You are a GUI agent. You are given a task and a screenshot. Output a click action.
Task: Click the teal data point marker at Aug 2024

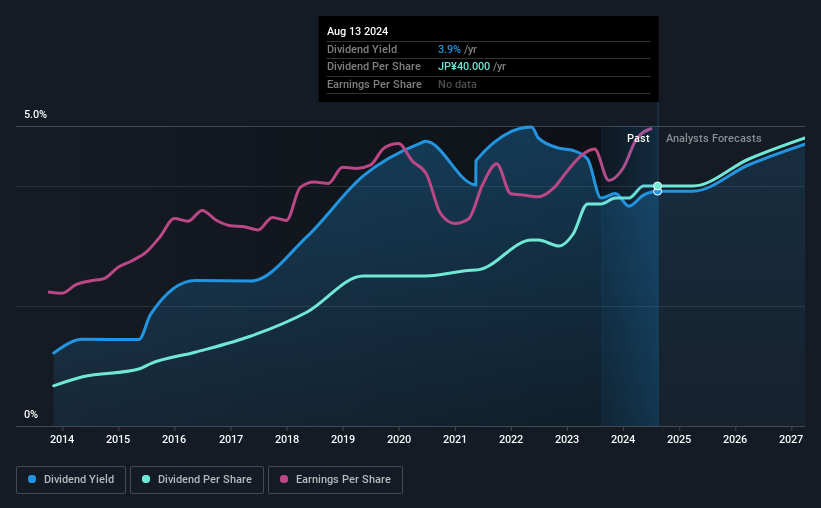coord(658,186)
